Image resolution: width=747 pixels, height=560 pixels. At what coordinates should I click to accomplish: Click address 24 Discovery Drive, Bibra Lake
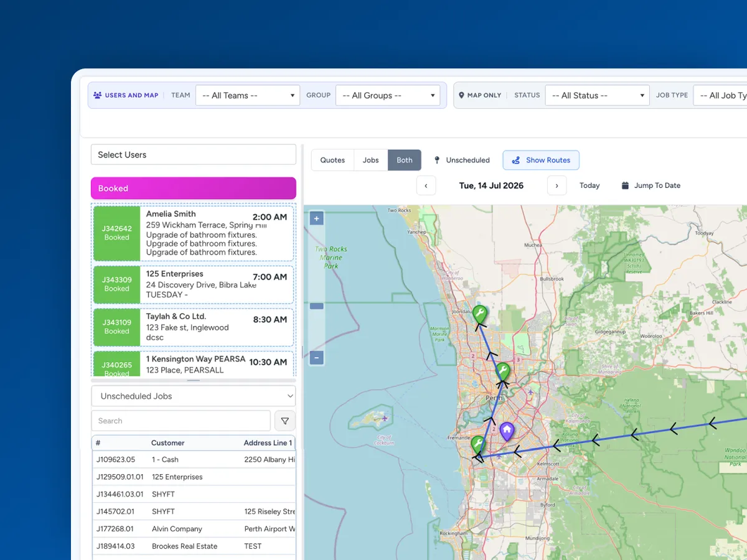[x=201, y=285]
